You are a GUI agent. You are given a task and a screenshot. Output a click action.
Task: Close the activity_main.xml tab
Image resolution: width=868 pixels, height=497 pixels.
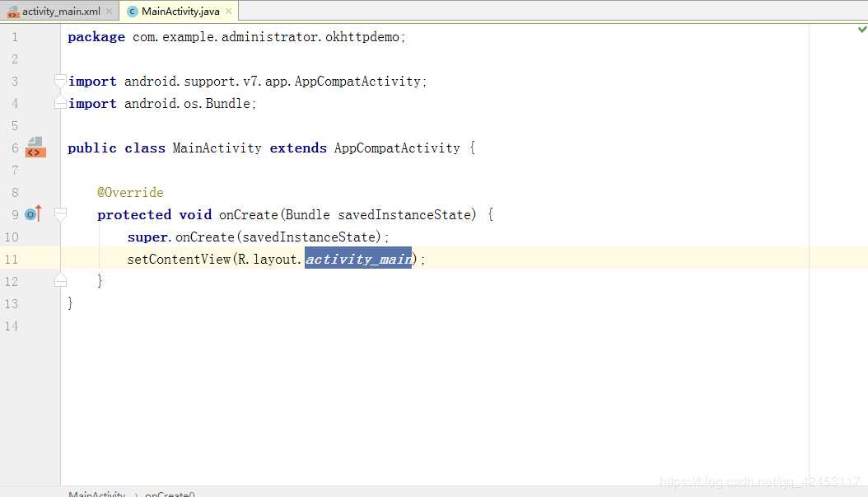pyautogui.click(x=109, y=11)
